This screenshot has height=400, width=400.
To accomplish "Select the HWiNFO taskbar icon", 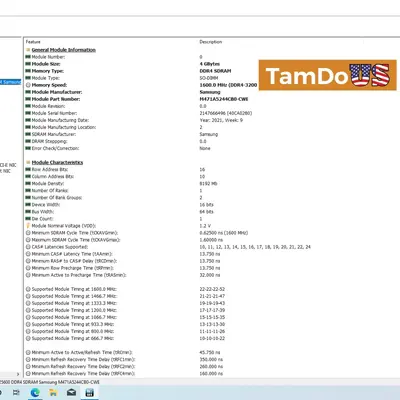I will click(89, 393).
